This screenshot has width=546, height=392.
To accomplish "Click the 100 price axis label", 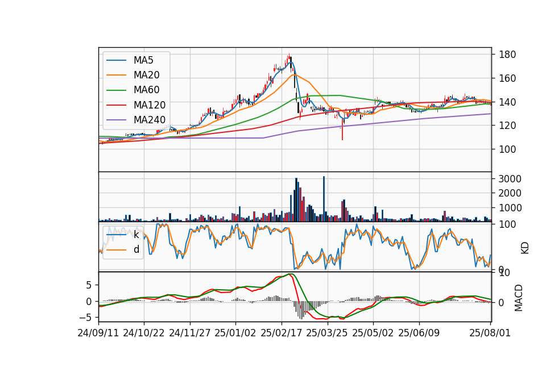I will (x=507, y=149).
